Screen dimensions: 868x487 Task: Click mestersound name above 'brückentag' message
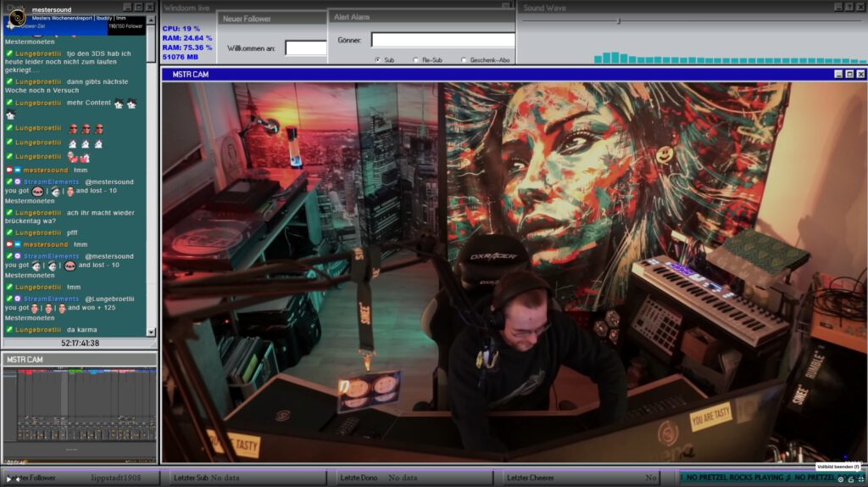click(46, 170)
